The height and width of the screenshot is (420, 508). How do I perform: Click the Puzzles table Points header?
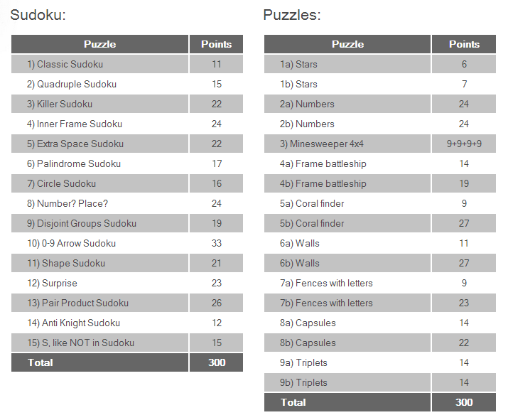pyautogui.click(x=464, y=44)
